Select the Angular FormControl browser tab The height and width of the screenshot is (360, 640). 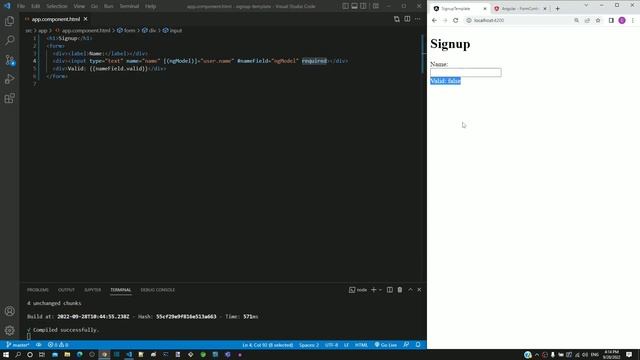pos(520,9)
